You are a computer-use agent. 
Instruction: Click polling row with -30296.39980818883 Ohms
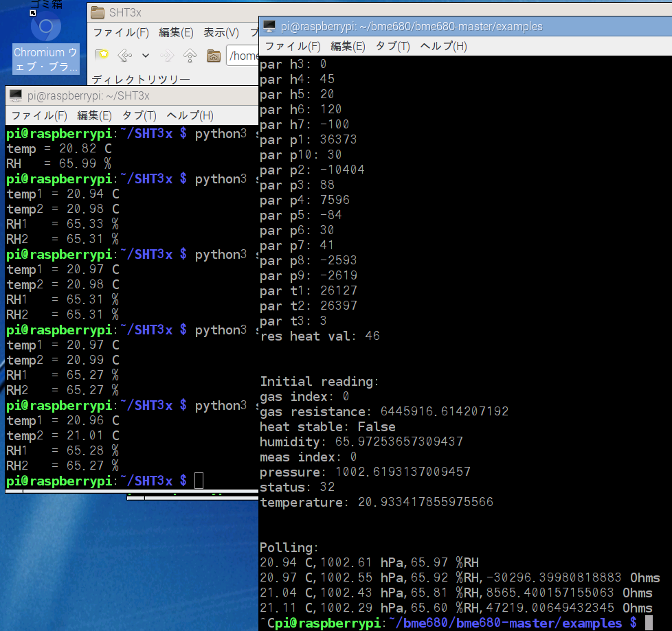(460, 577)
